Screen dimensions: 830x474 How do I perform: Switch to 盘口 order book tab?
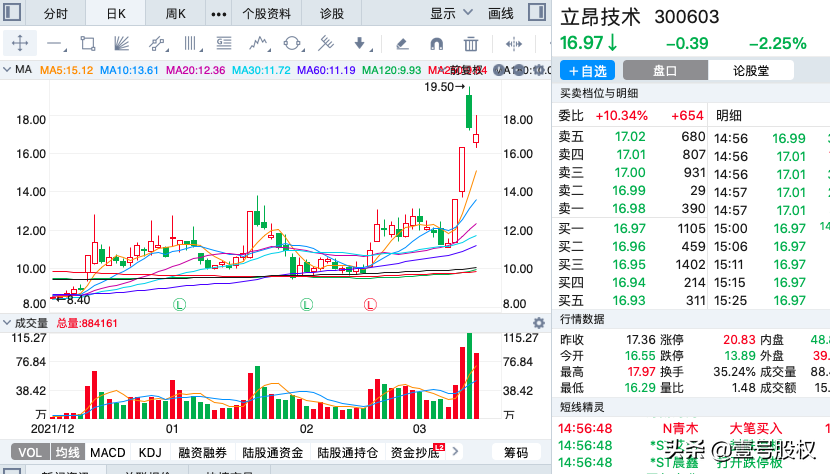[665, 70]
